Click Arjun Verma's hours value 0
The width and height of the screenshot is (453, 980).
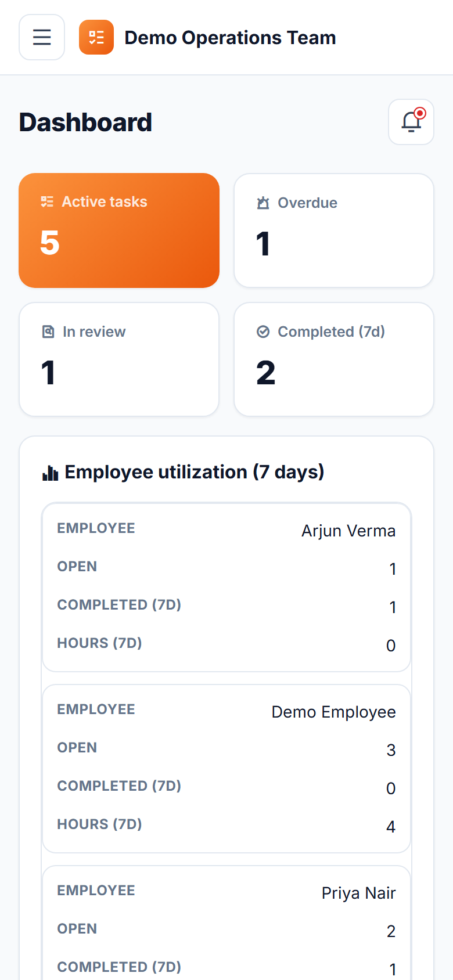(x=391, y=646)
